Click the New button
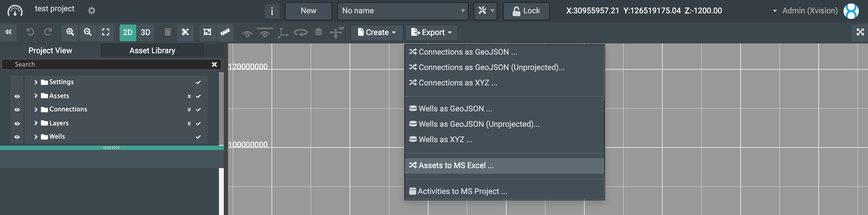 (308, 11)
